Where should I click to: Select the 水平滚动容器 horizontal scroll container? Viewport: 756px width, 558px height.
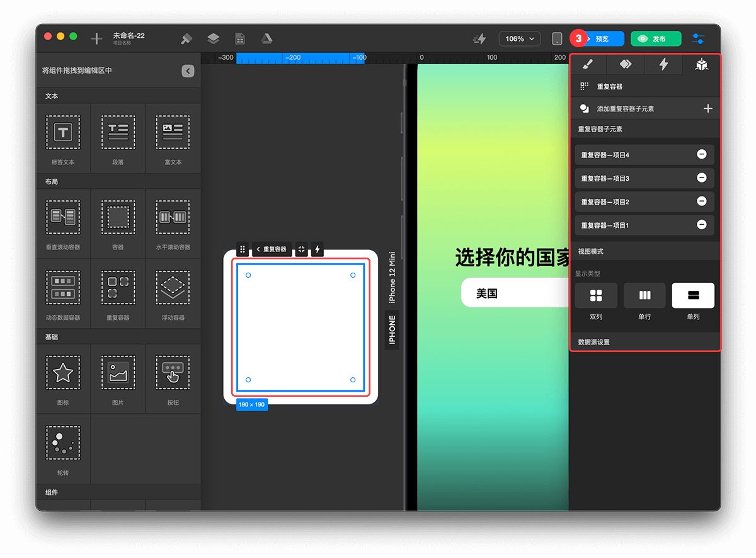click(x=173, y=224)
